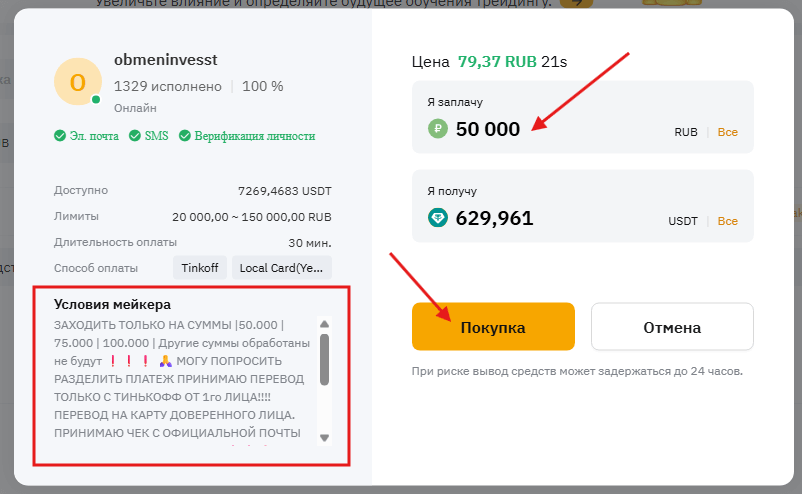
Task: Click the email verification checkmark icon
Action: (x=60, y=136)
